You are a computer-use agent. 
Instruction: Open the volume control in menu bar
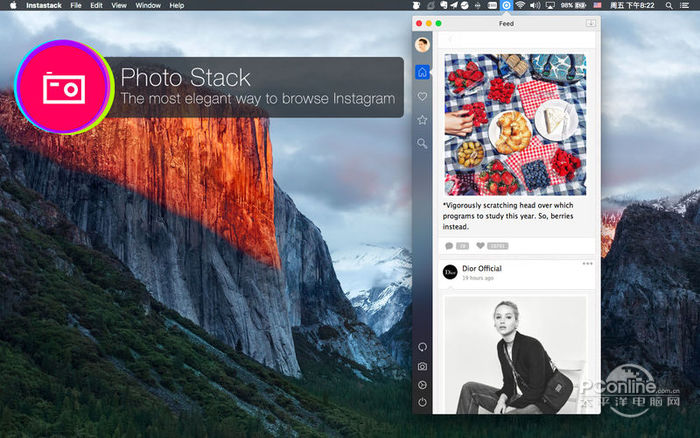click(535, 5)
